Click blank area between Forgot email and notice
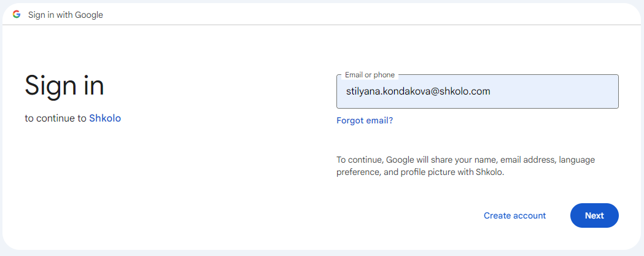Screen dimensions: 644x256 tap(476, 140)
